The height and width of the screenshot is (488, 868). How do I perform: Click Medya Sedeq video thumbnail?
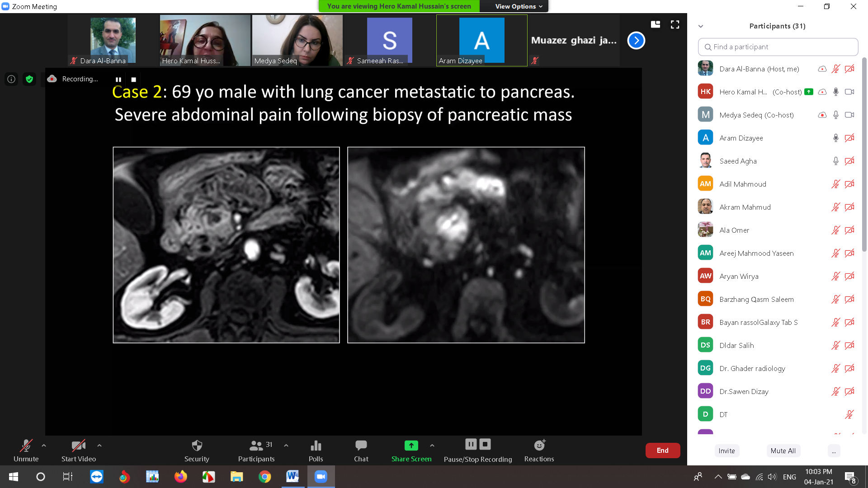click(x=297, y=41)
